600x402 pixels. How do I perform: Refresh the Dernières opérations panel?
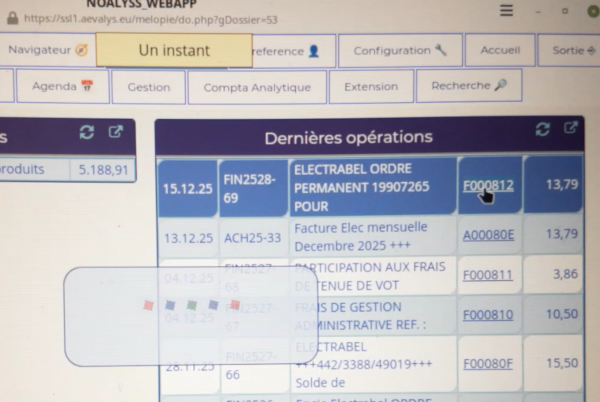[x=543, y=130]
